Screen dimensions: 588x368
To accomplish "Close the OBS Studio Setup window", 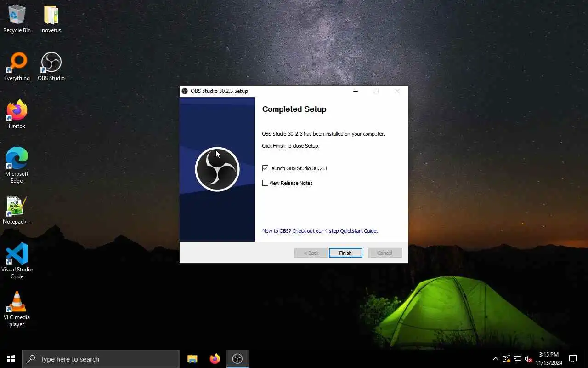I will (x=397, y=91).
